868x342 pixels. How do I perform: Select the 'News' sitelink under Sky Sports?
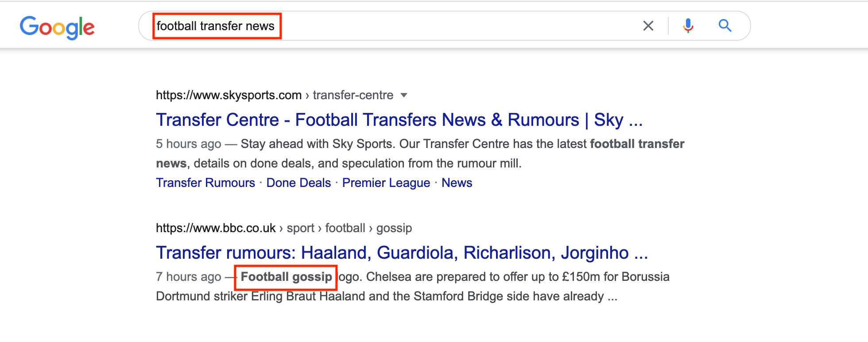click(457, 183)
